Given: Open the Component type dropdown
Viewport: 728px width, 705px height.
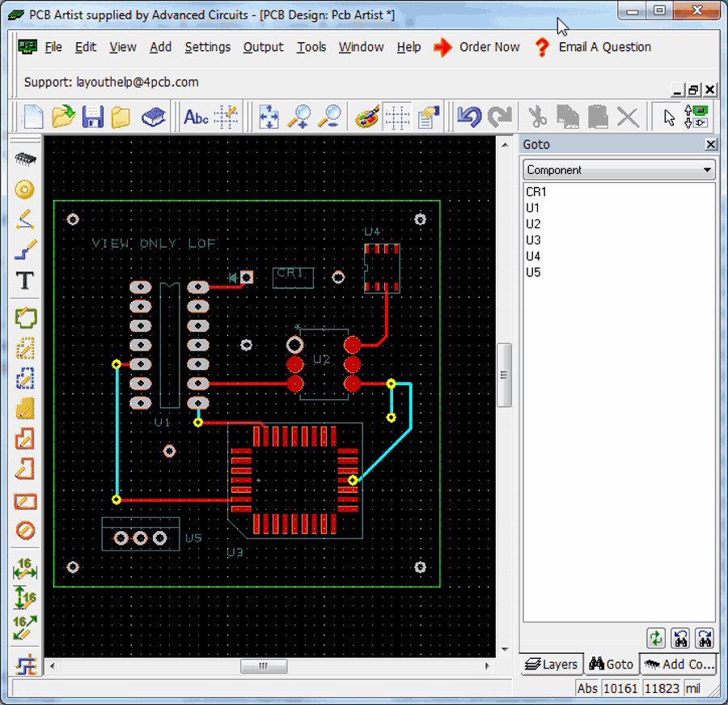Looking at the screenshot, I should coord(619,170).
